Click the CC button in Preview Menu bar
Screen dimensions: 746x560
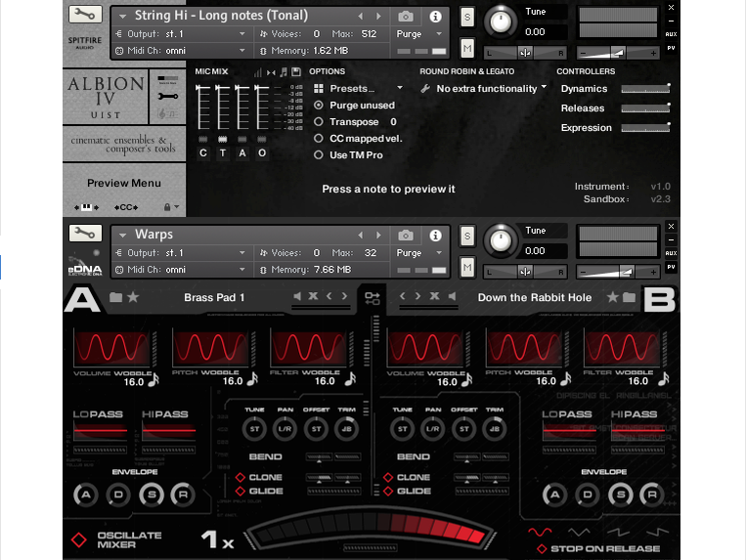click(126, 207)
